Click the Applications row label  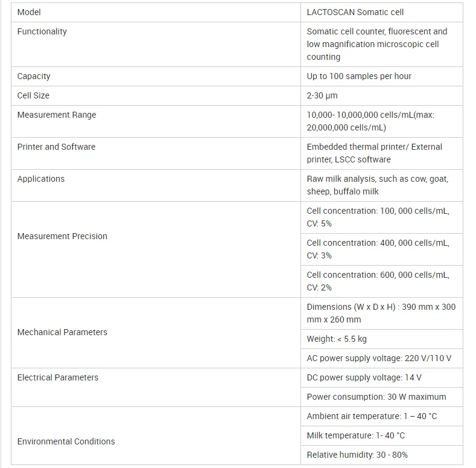point(41,179)
